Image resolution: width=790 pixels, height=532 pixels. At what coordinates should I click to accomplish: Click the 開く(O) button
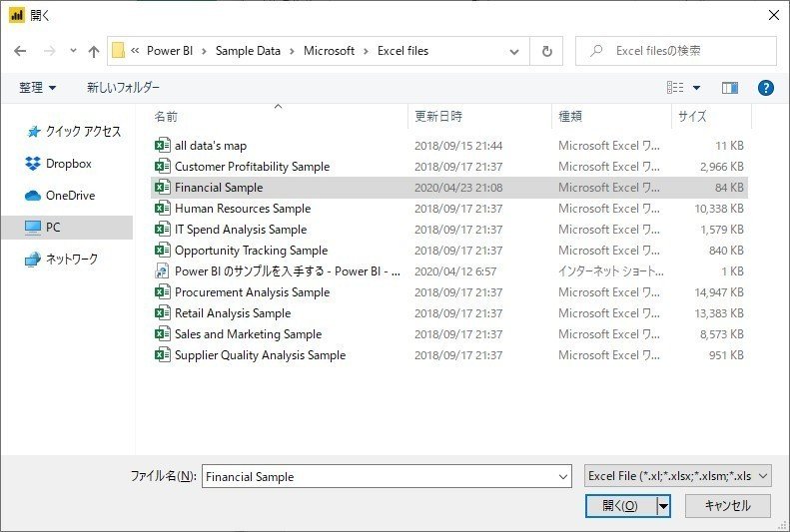point(621,506)
